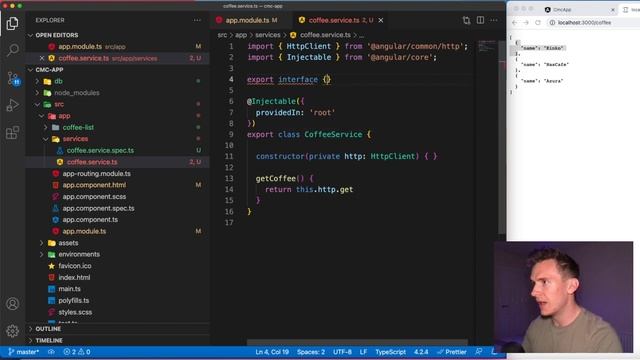
Task: Click the master branch indicator
Action: (24, 352)
